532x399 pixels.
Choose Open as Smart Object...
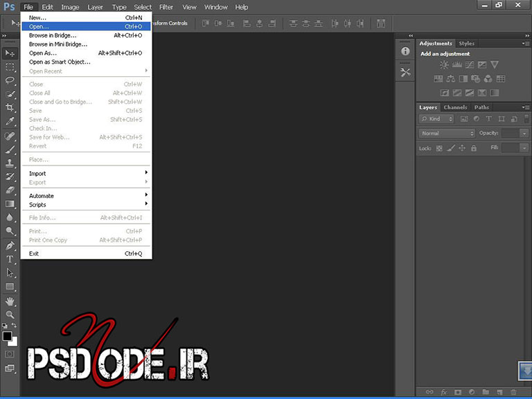click(86, 62)
